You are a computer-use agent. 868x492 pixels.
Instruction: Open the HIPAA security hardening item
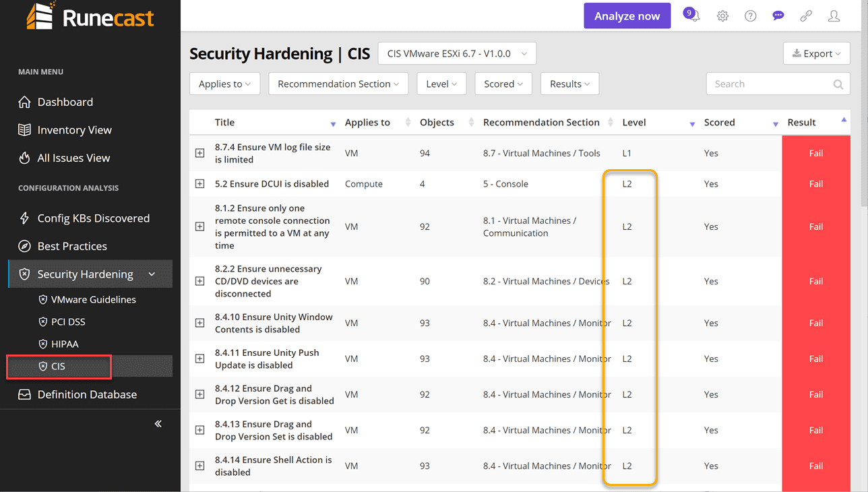click(65, 344)
